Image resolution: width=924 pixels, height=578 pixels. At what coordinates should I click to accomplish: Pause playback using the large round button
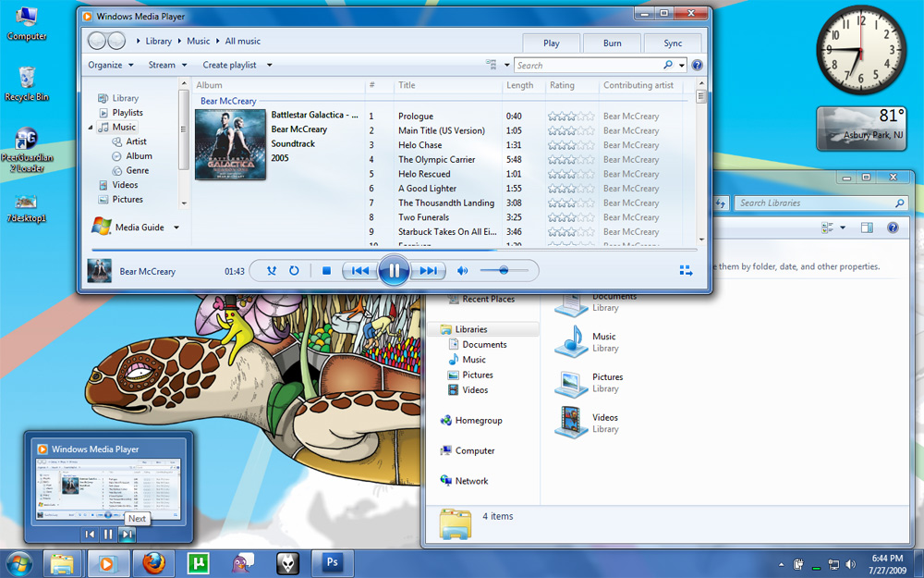[394, 271]
